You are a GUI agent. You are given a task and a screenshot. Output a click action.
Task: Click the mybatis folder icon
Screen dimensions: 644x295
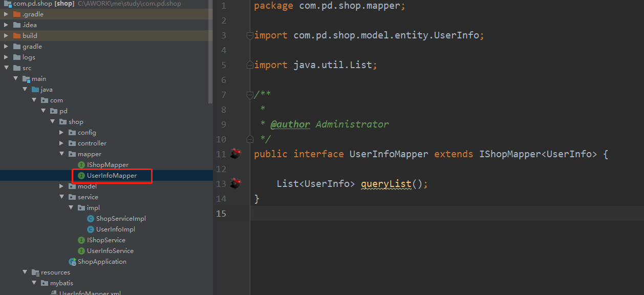coord(45,283)
